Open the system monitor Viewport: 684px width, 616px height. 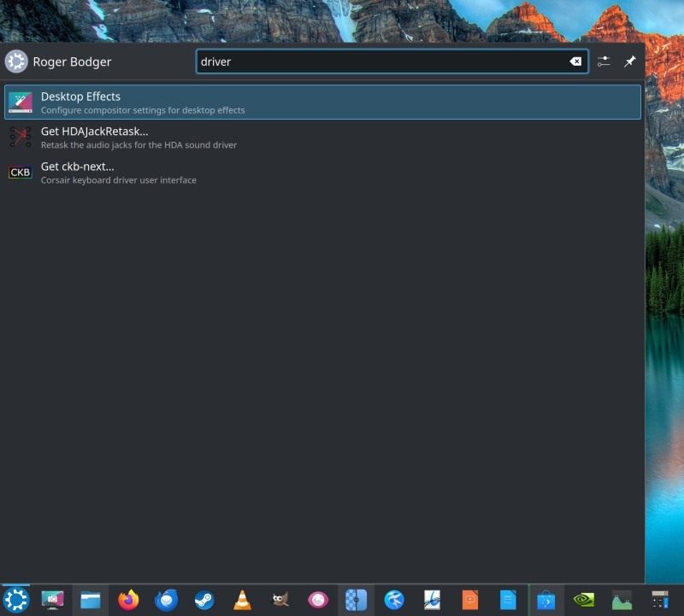click(622, 600)
